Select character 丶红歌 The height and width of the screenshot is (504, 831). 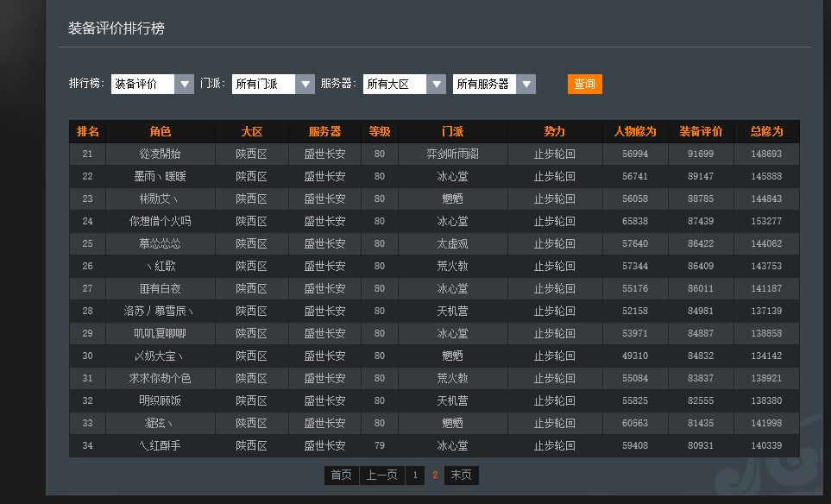click(160, 266)
